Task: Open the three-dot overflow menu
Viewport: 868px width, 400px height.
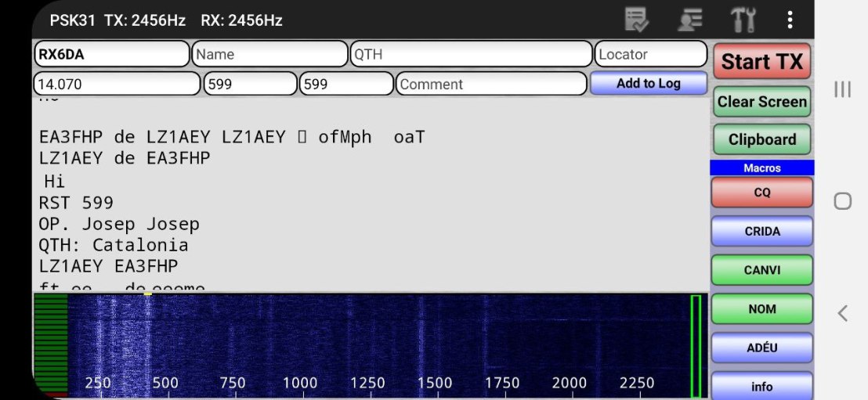Action: pos(790,20)
